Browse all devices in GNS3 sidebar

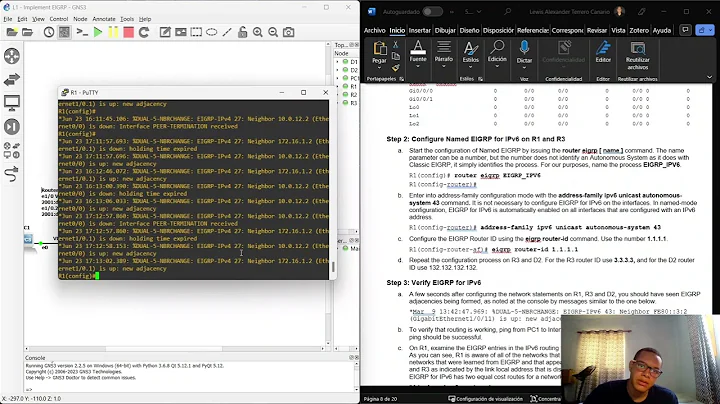tap(12, 151)
